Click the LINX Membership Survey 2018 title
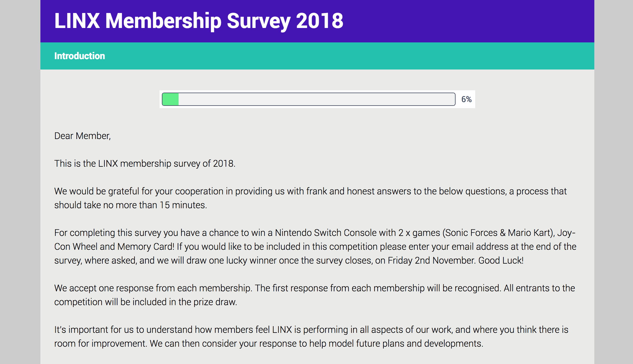Viewport: 633px width, 364px height. [x=198, y=21]
